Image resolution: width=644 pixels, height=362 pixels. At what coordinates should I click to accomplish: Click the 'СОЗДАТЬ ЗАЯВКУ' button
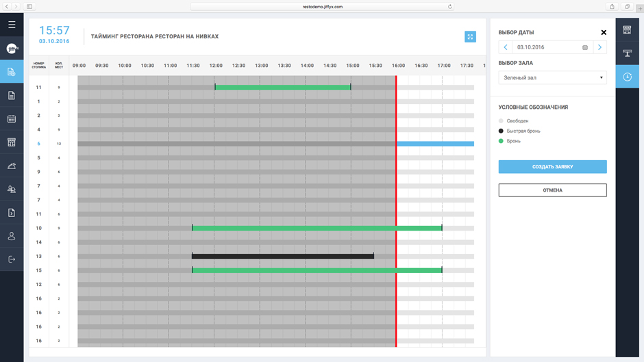(x=552, y=167)
